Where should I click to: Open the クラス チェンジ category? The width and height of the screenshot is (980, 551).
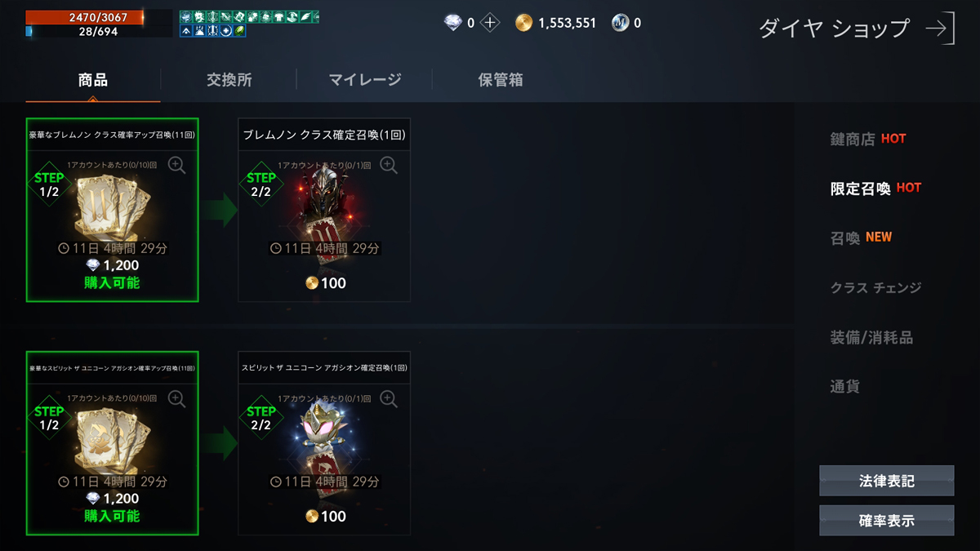875,287
